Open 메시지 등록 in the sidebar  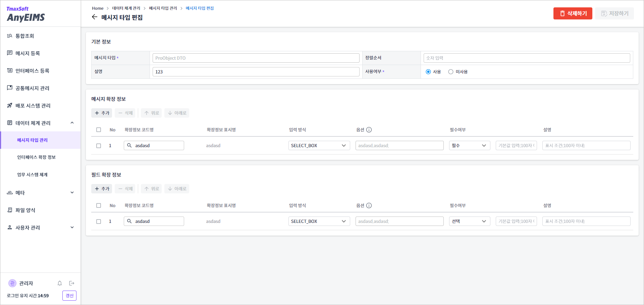coord(40,53)
